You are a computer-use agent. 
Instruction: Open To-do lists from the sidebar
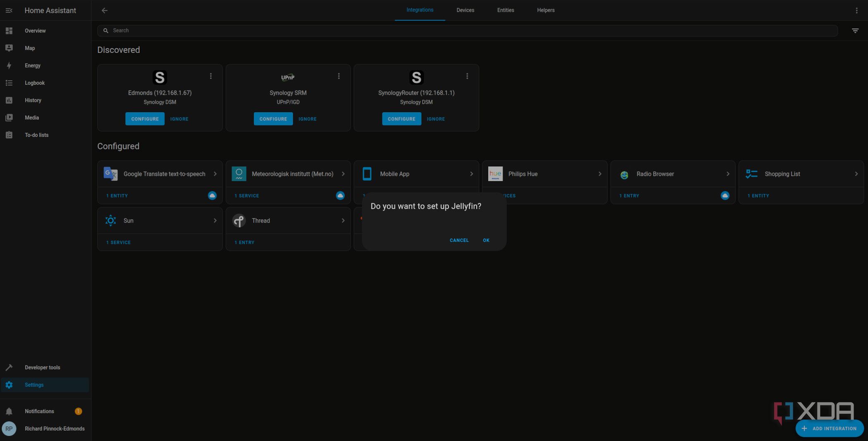coord(36,135)
